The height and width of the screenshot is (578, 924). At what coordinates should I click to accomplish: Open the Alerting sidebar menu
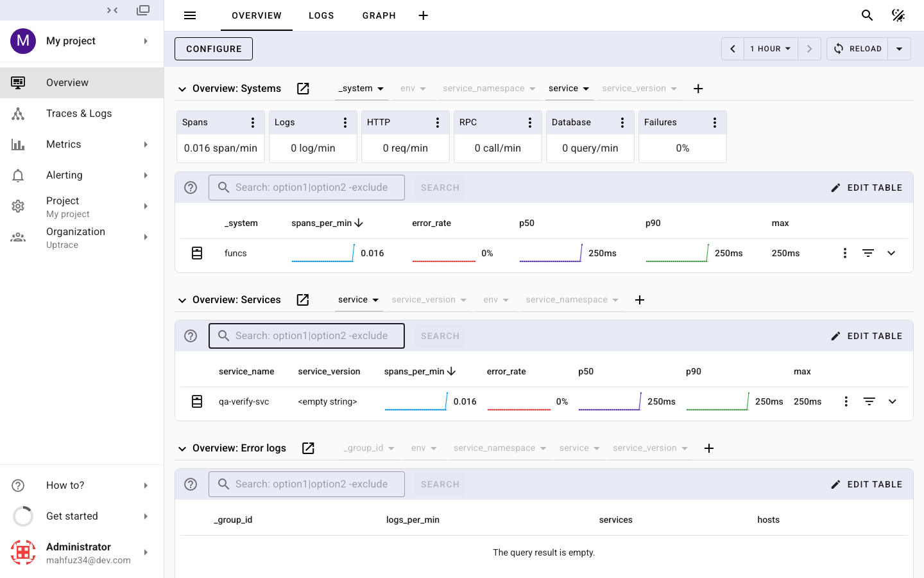coord(82,175)
